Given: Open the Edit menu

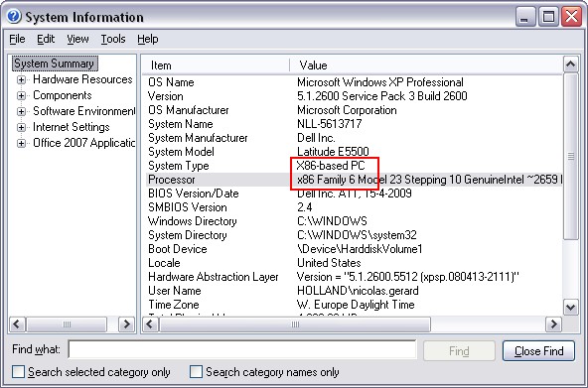Looking at the screenshot, I should click(x=46, y=39).
